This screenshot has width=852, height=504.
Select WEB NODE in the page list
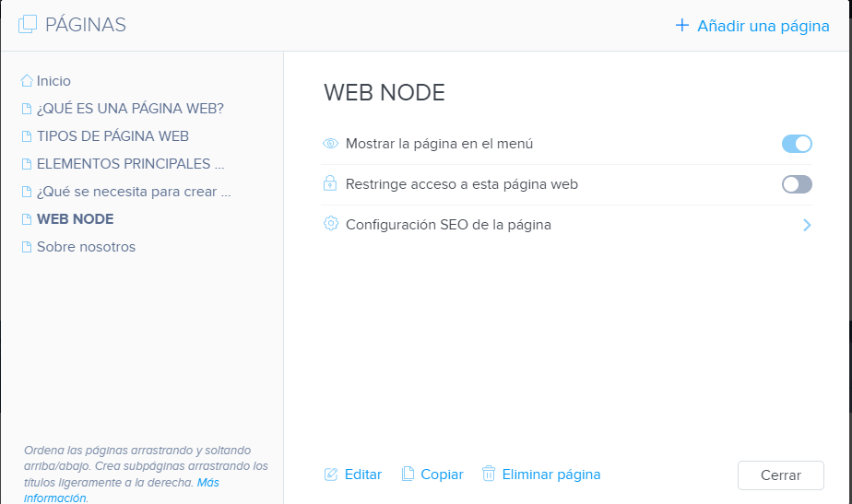pos(76,219)
